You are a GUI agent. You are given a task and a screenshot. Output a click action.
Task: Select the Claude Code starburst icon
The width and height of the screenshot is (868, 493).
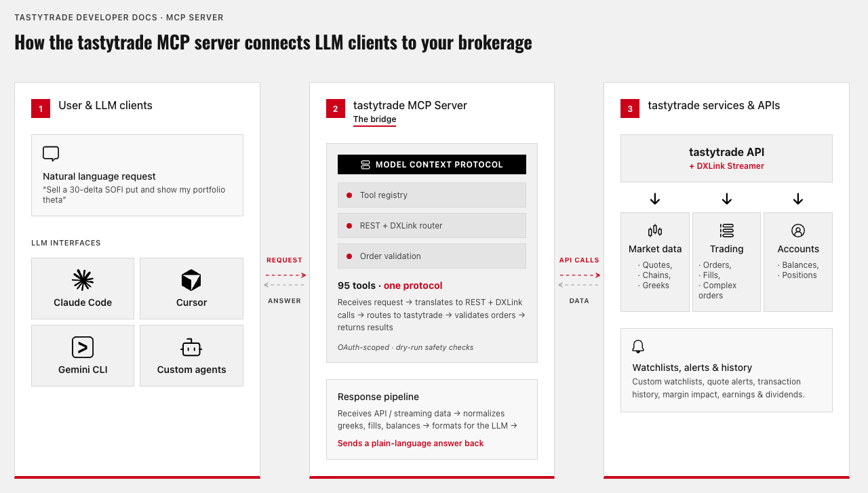pos(83,280)
